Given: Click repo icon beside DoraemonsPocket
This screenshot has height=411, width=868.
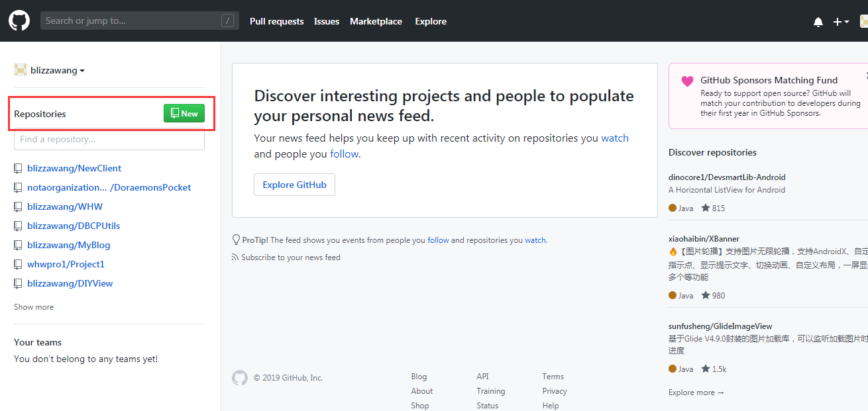Looking at the screenshot, I should 19,188.
